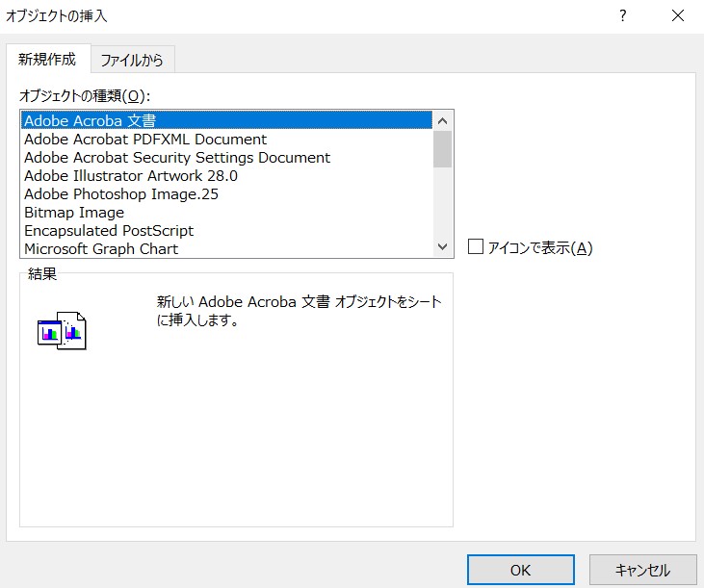The height and width of the screenshot is (588, 704).
Task: Pick Microsoft Graph Chart
Action: click(x=226, y=248)
